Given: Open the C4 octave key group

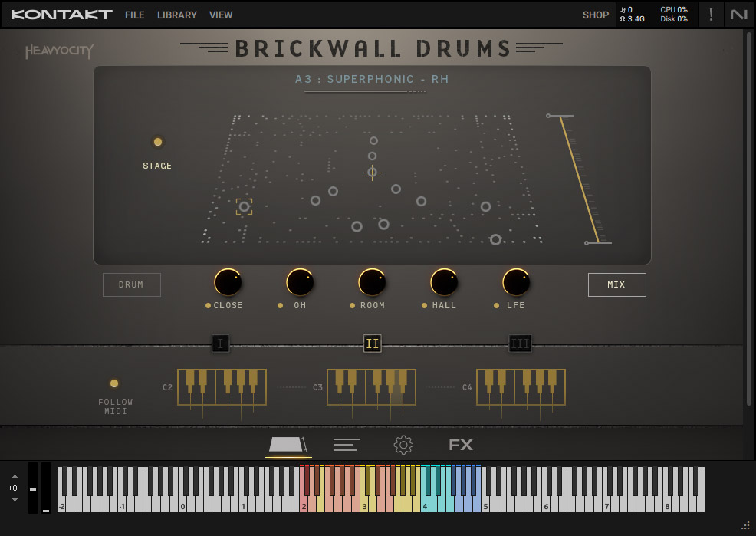Looking at the screenshot, I should click(521, 387).
